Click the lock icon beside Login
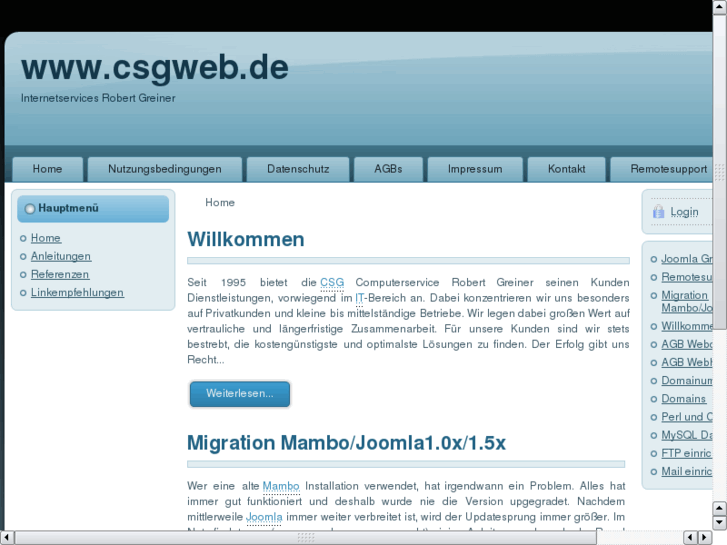 pos(658,212)
